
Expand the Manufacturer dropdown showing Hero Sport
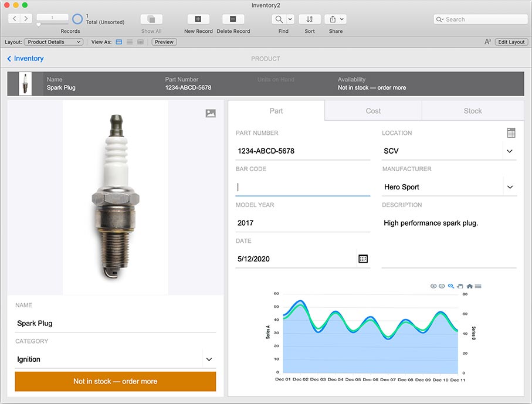tap(510, 187)
